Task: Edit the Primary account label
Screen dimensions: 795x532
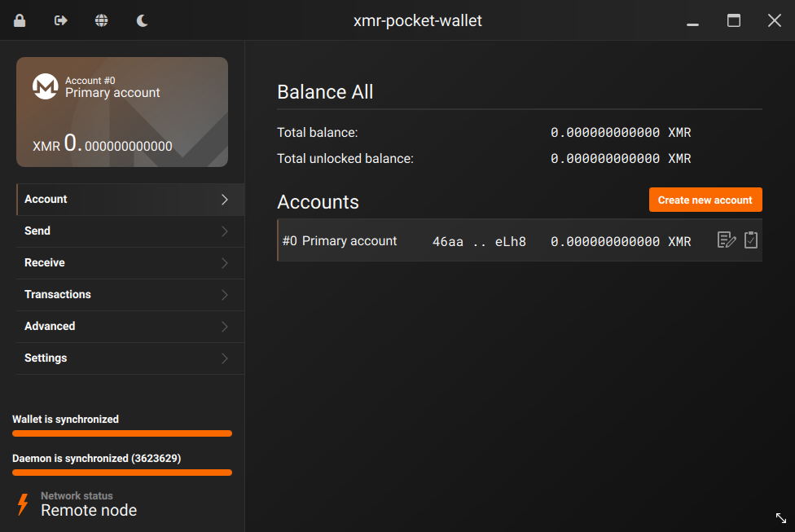Action: tap(726, 240)
